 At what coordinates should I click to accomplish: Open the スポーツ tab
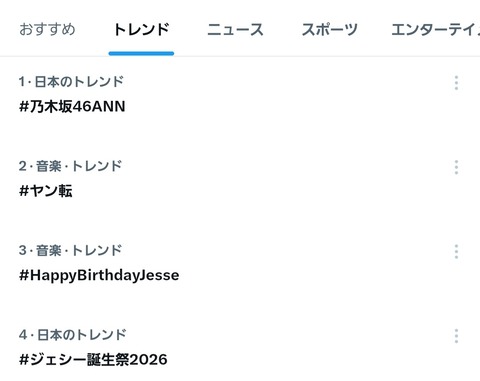329,29
